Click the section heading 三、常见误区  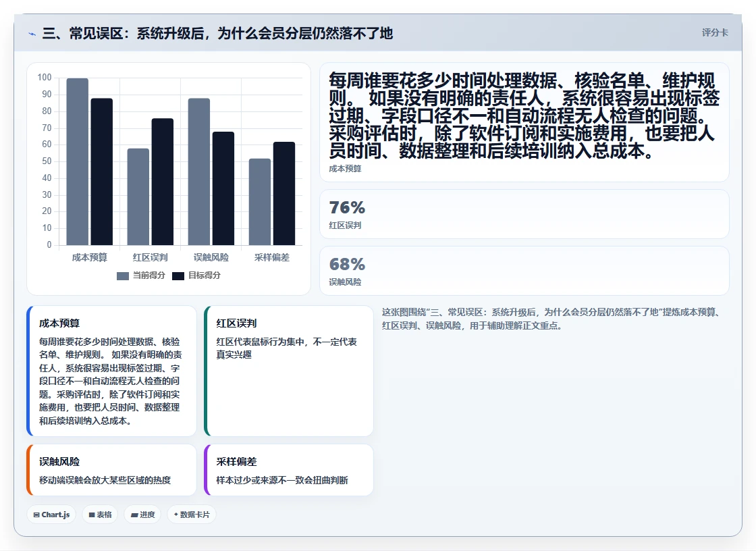click(x=217, y=33)
